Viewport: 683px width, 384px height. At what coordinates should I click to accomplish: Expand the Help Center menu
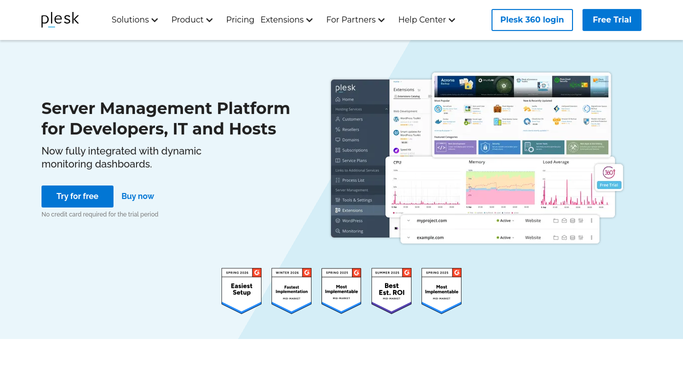pos(426,20)
